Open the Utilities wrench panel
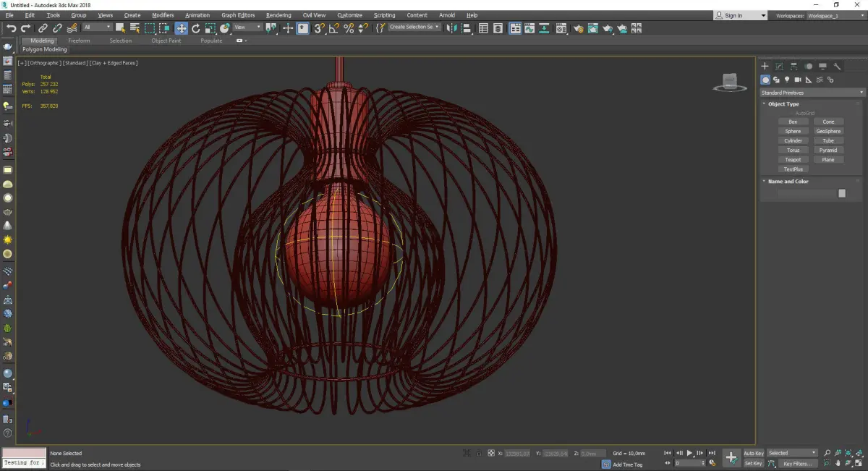The height and width of the screenshot is (471, 868). click(x=837, y=66)
